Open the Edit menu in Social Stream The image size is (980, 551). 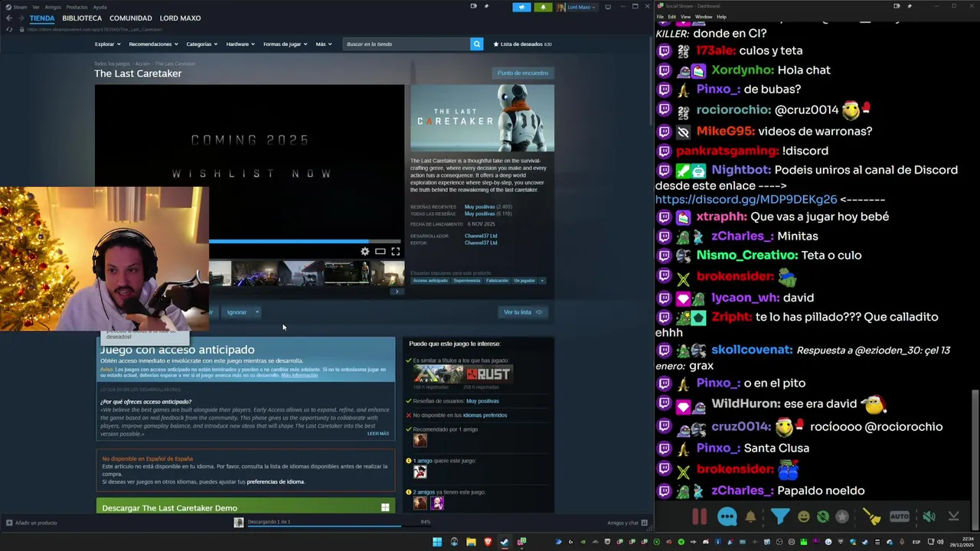pyautogui.click(x=671, y=16)
